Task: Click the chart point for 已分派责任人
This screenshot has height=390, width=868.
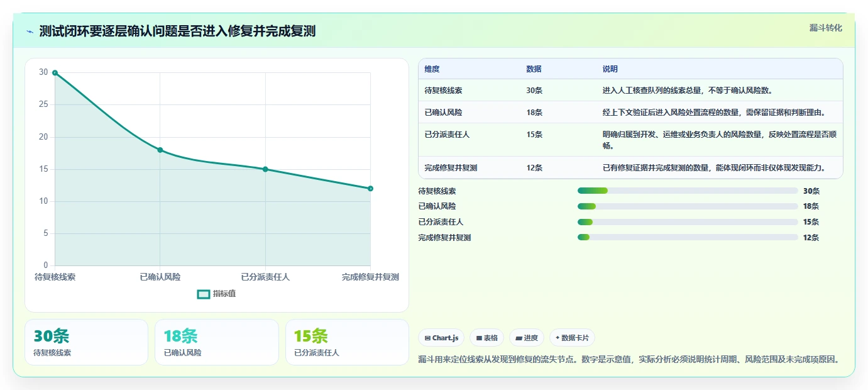Action: [x=265, y=169]
